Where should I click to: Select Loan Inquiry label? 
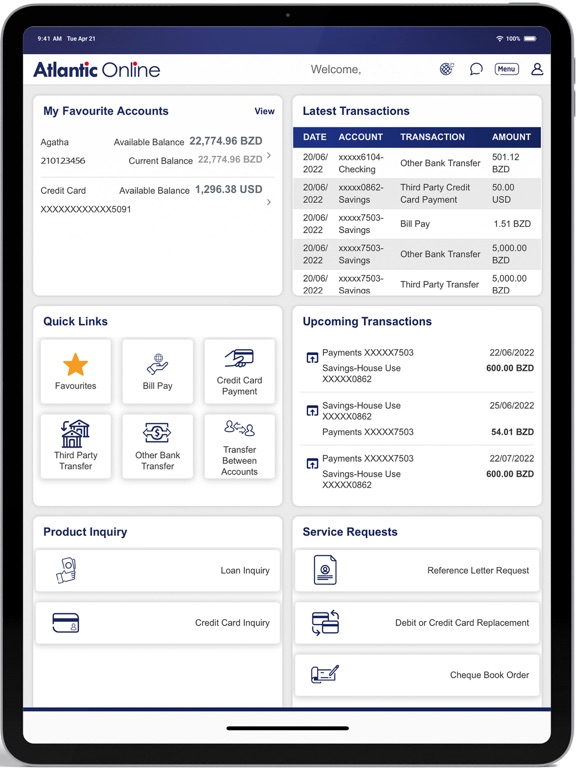(x=245, y=571)
